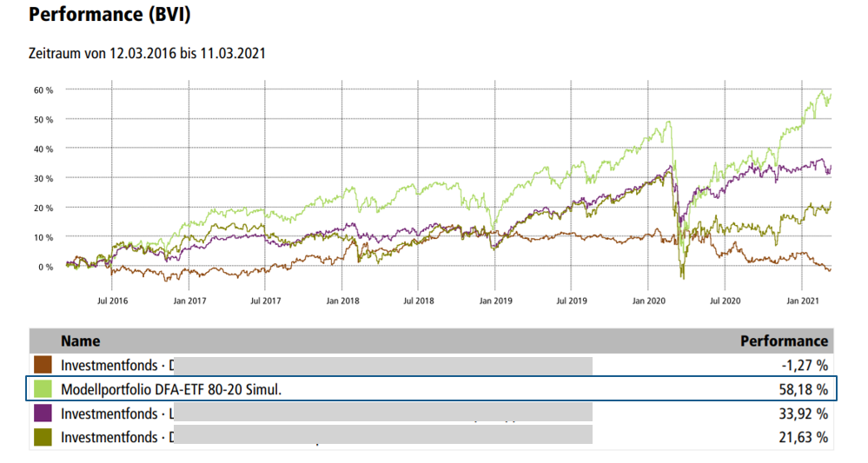Click the Jul 2016 x-axis label
The width and height of the screenshot is (868, 463).
(x=112, y=301)
